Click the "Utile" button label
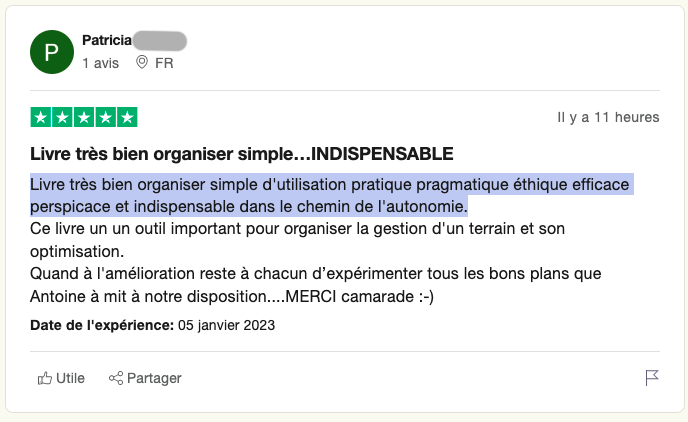This screenshot has height=422, width=688. 70,378
